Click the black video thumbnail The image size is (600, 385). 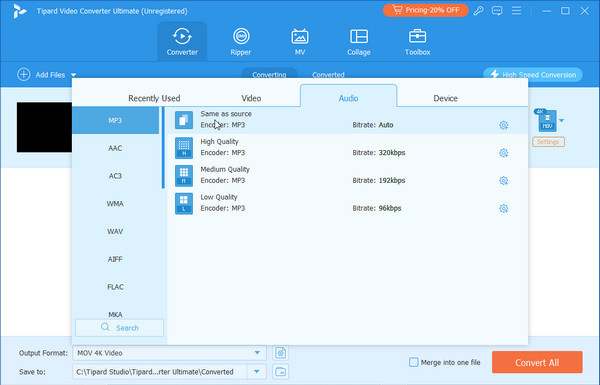point(44,127)
